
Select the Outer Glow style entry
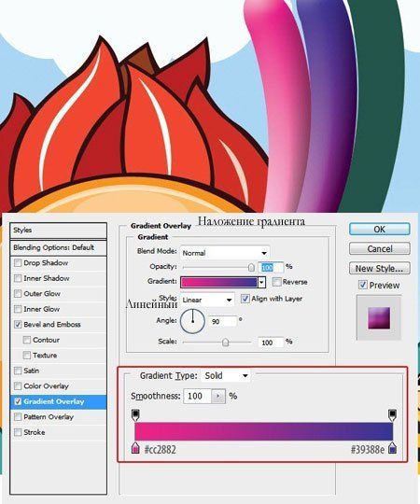(42, 294)
